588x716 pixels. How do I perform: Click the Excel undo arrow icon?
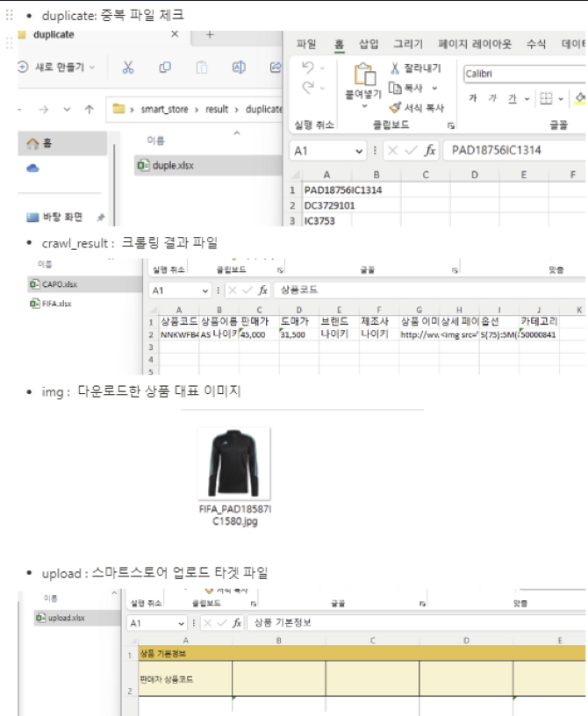(x=308, y=68)
